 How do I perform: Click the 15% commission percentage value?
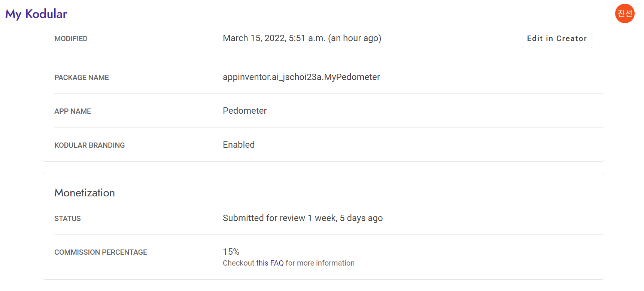(231, 252)
